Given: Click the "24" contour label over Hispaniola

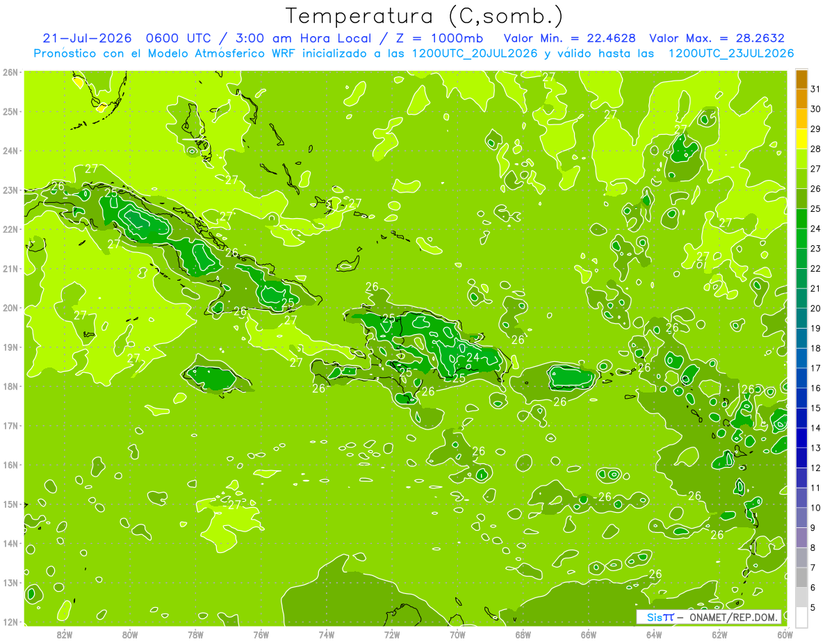Looking at the screenshot, I should 473,358.
